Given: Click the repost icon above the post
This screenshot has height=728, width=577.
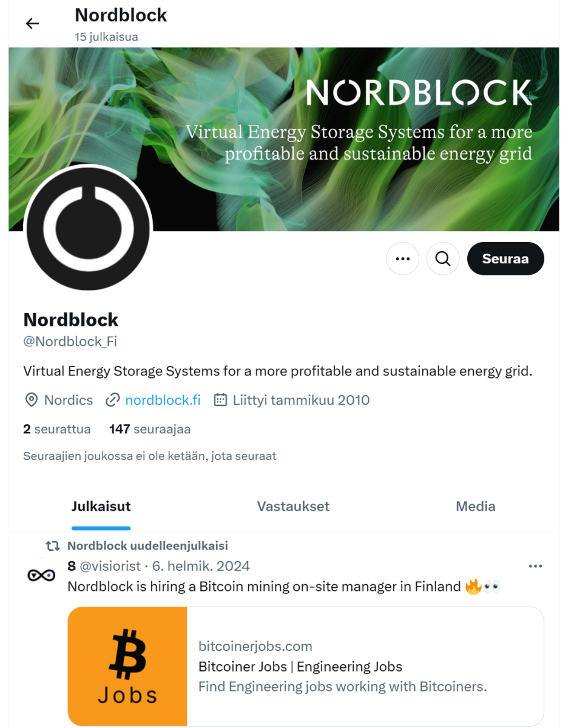Looking at the screenshot, I should 53,547.
